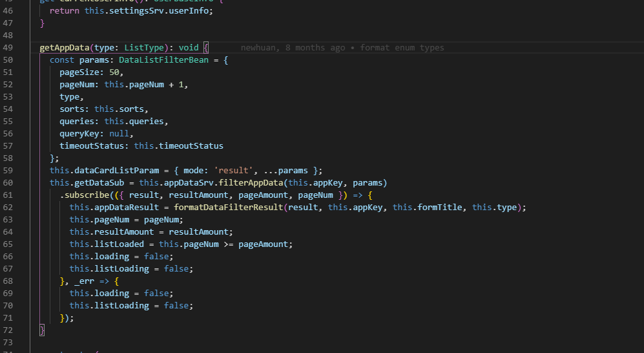
Task: Click the mode key on line 59
Action: click(193, 171)
